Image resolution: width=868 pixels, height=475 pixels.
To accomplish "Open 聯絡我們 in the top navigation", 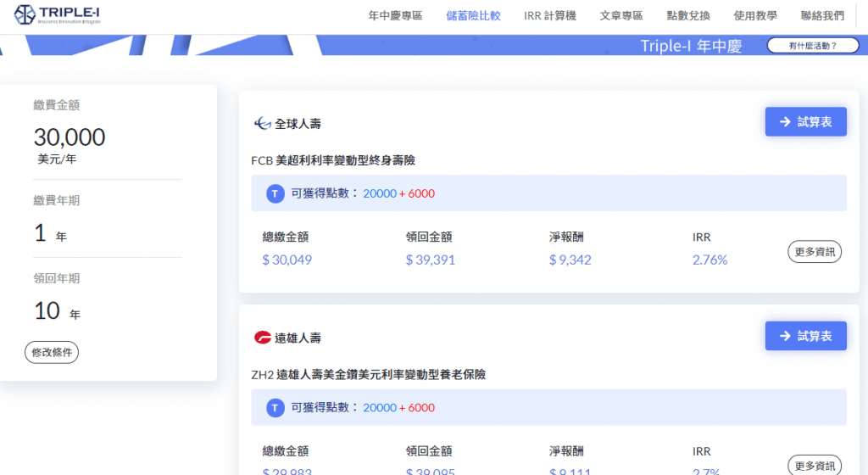I will pos(822,16).
